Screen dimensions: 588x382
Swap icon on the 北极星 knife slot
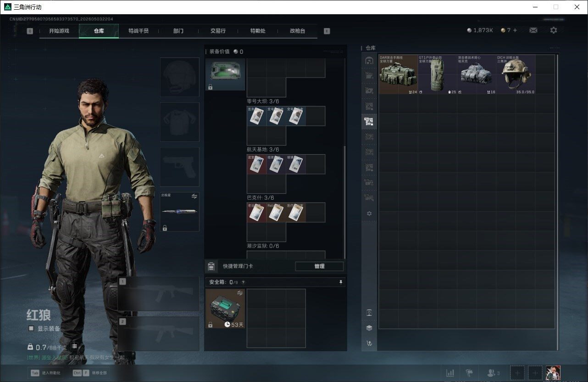click(194, 197)
